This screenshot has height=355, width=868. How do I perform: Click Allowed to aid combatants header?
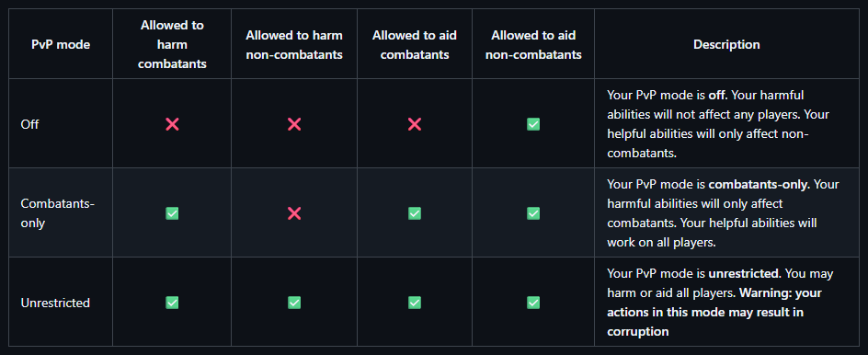tap(415, 45)
